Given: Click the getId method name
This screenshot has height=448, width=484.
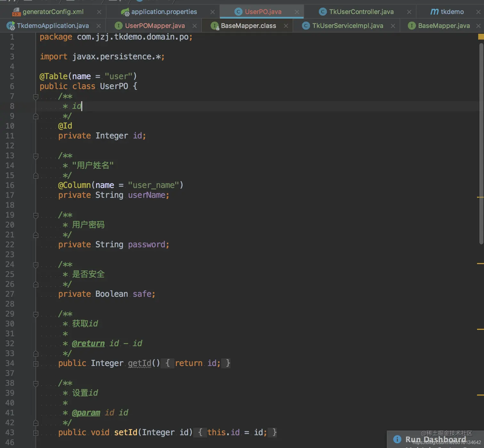Looking at the screenshot, I should (140, 363).
